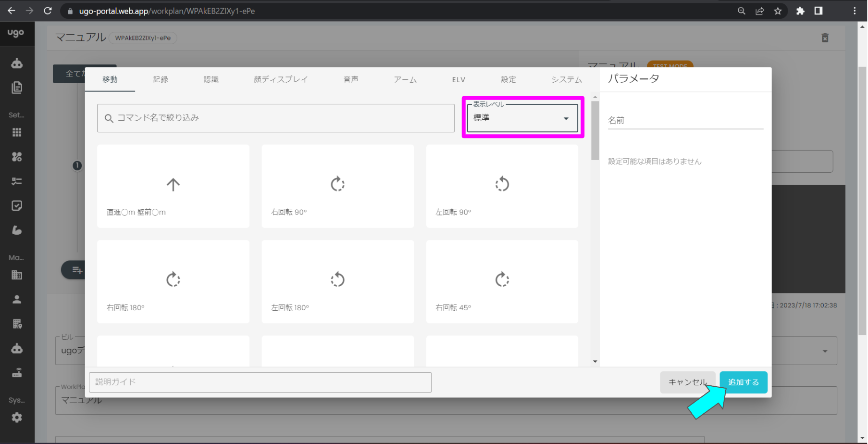
Task: Click the command list scroll up arrow
Action: coord(595,97)
